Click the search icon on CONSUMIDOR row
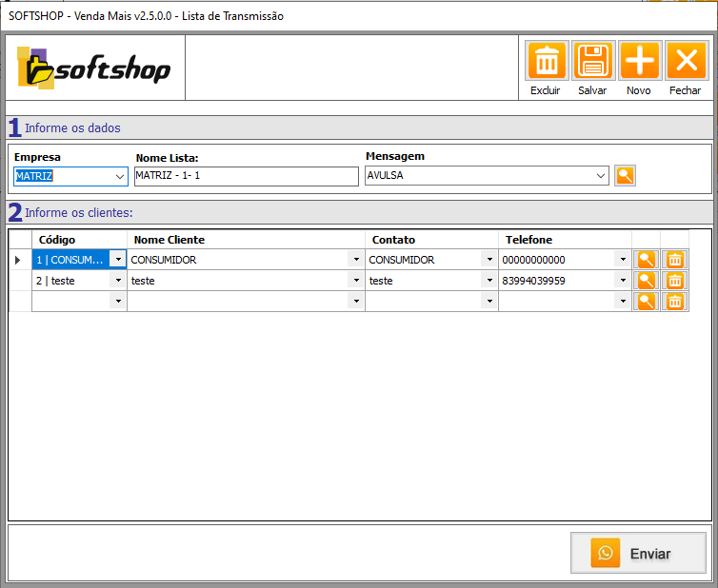718x588 pixels. coord(647,260)
